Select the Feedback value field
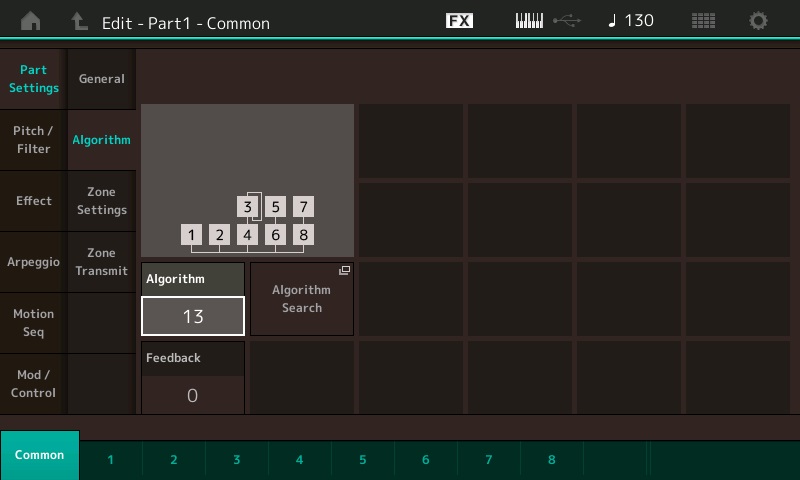The width and height of the screenshot is (800, 480). pos(193,394)
